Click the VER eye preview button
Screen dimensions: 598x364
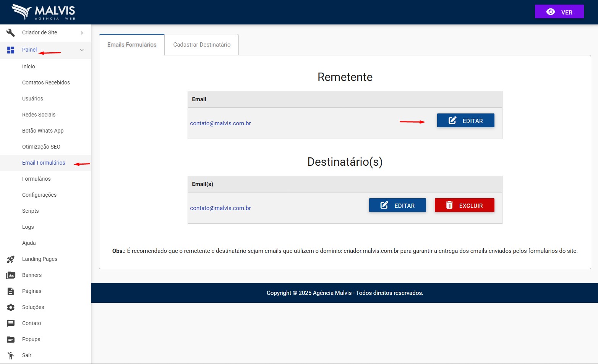tap(559, 12)
